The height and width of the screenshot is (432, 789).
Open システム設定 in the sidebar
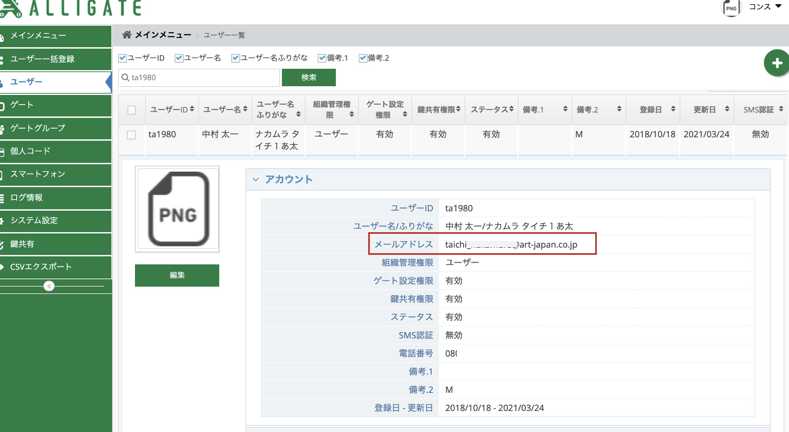click(x=55, y=221)
